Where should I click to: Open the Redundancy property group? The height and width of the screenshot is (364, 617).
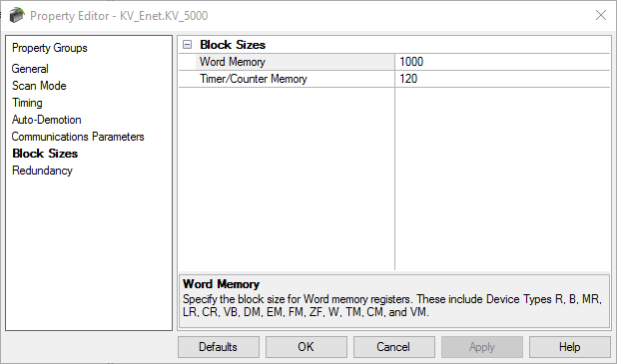(x=42, y=171)
